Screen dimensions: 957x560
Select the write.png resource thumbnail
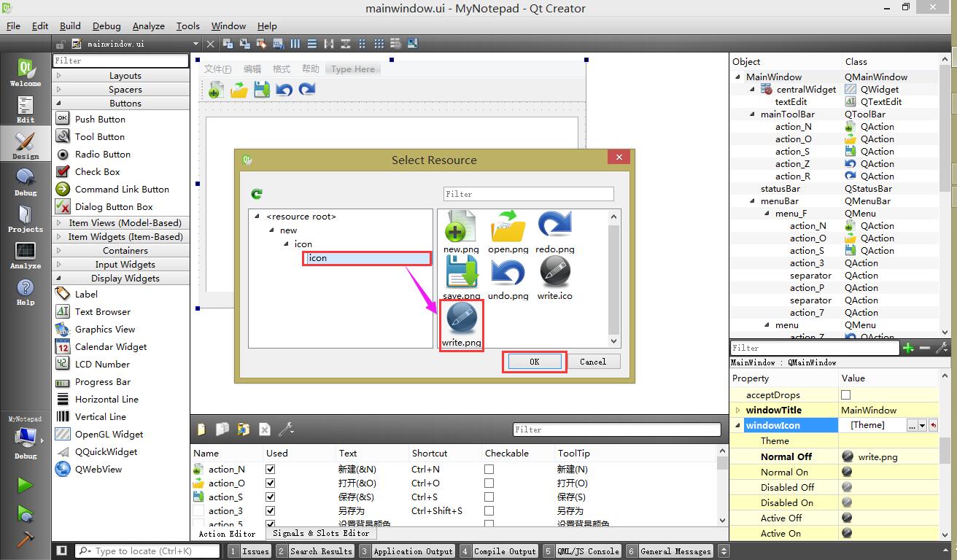(462, 324)
